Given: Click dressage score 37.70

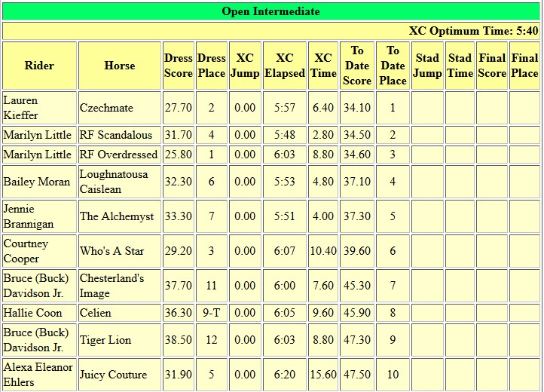Looking at the screenshot, I should (x=179, y=286).
